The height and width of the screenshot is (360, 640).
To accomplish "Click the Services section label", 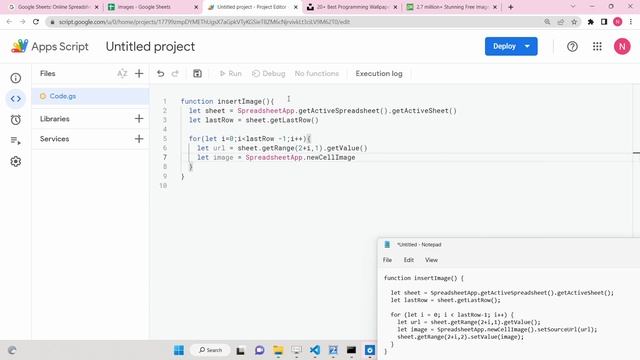I will [x=54, y=139].
